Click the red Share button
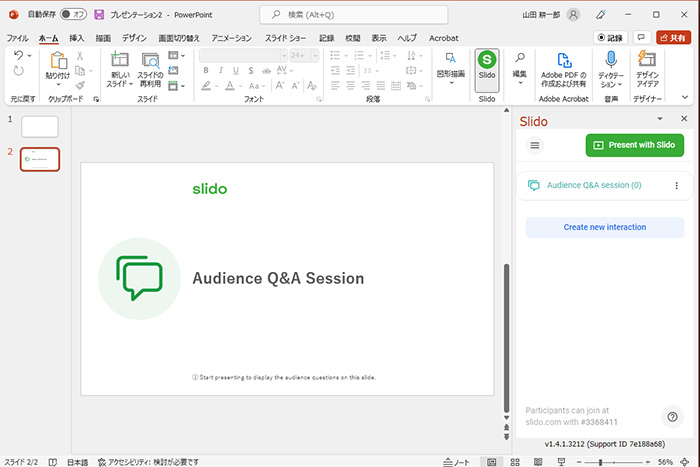The width and height of the screenshot is (700, 467). coord(673,38)
